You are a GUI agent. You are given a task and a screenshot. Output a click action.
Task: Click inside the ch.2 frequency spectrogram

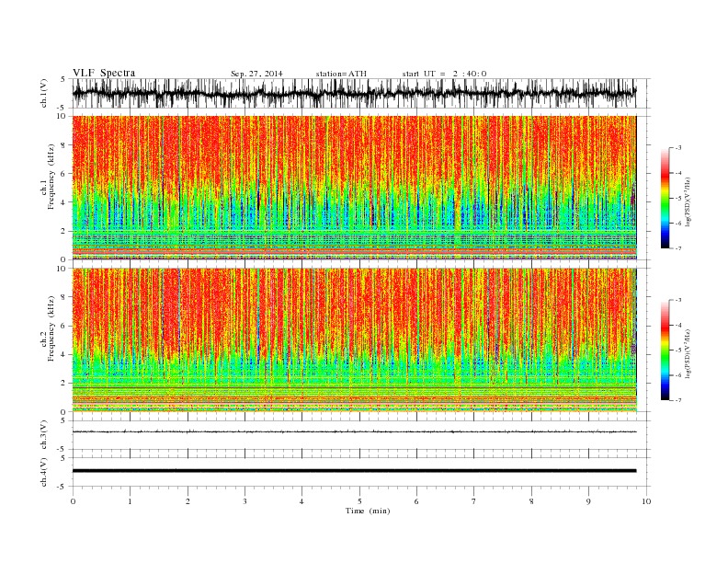pyautogui.click(x=354, y=340)
